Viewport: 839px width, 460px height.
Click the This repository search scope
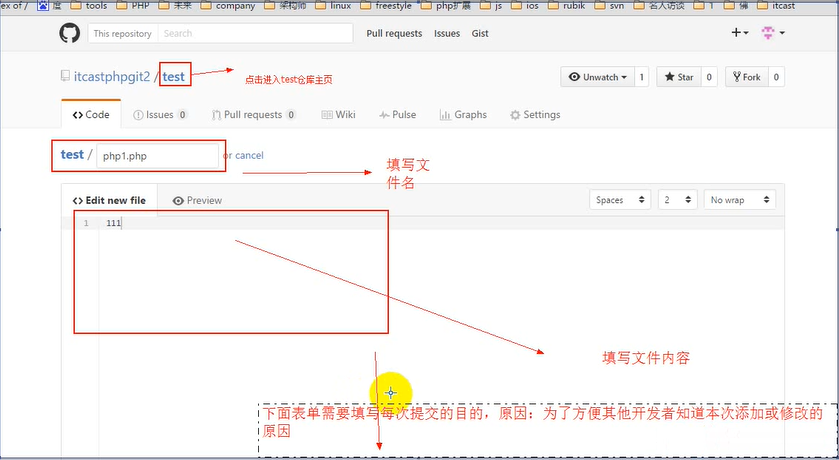[x=123, y=33]
